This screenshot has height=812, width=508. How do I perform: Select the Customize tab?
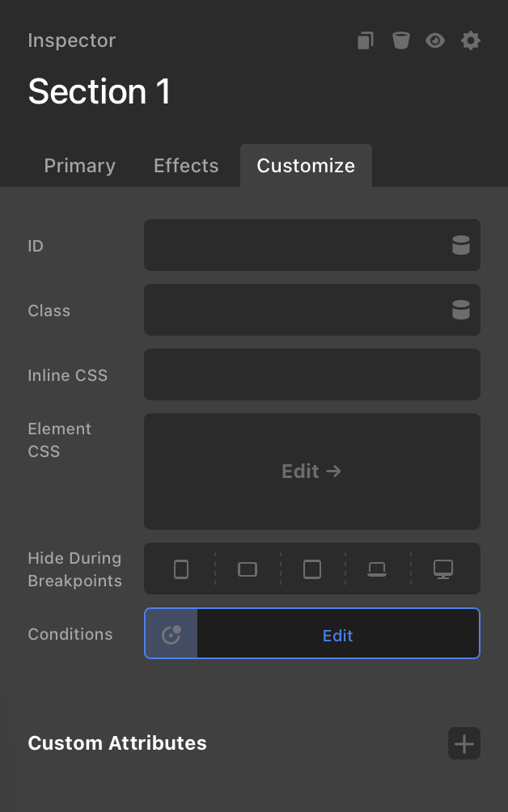306,166
